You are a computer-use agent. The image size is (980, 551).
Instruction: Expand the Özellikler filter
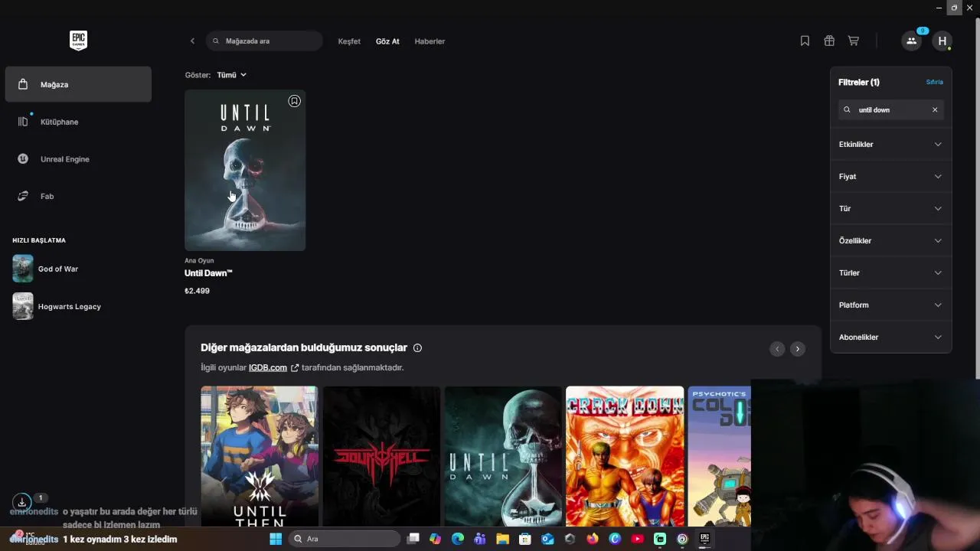tap(891, 240)
